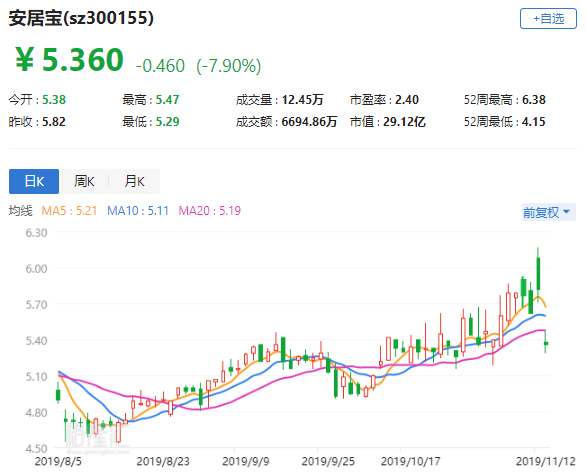Click the 5.10 y-axis label

click(x=36, y=377)
